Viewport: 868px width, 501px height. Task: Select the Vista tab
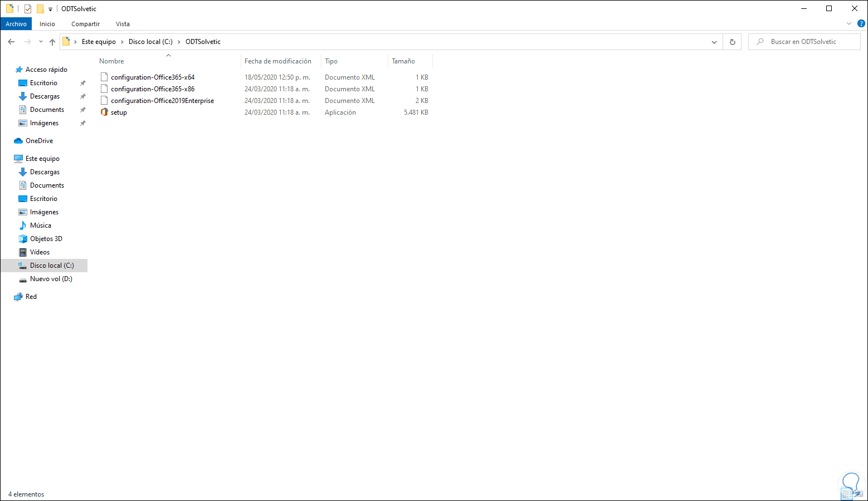point(123,24)
